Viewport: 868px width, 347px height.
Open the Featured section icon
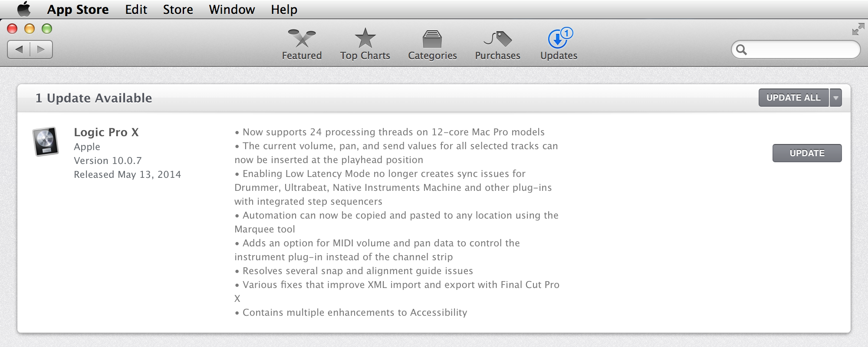point(302,39)
